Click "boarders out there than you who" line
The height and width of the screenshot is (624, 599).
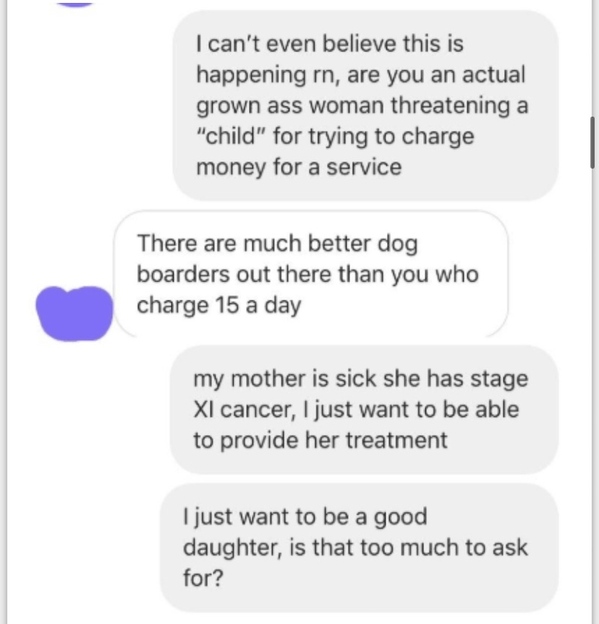pyautogui.click(x=308, y=274)
